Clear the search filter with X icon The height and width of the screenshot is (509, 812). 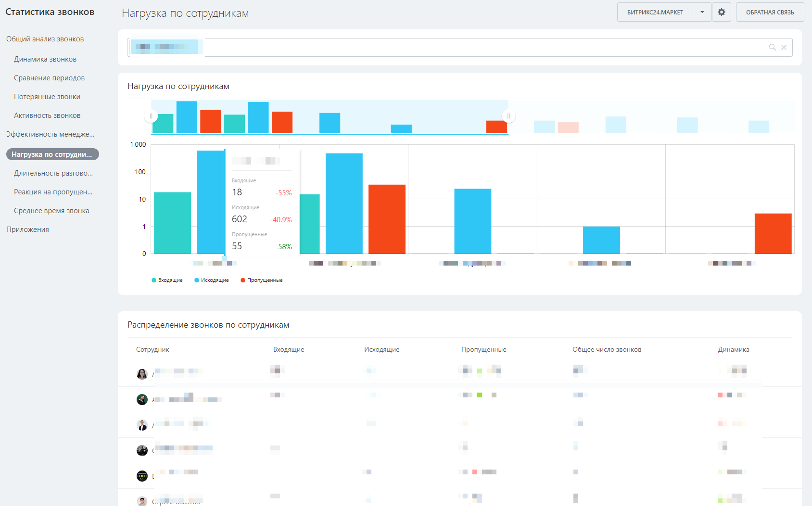pos(784,47)
